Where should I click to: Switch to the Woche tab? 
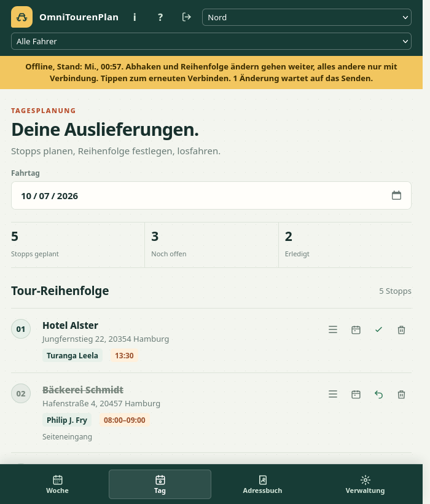click(x=58, y=484)
